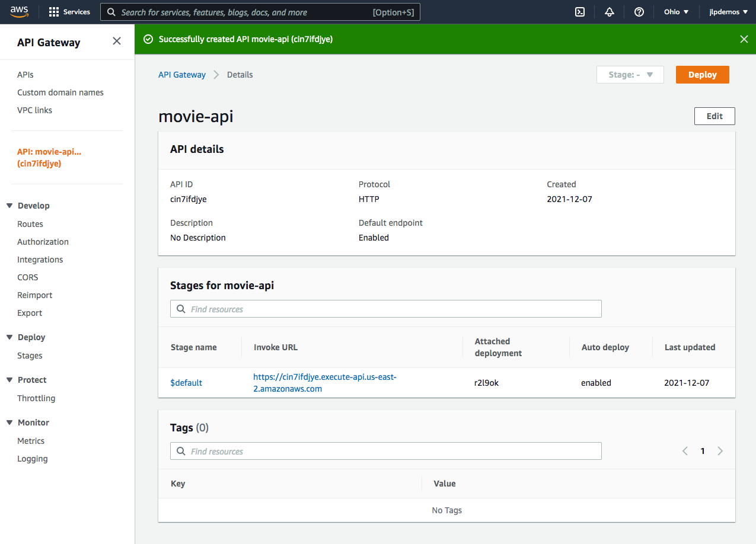Open Custom domain names
Screen dimensions: 756x544
60,92
